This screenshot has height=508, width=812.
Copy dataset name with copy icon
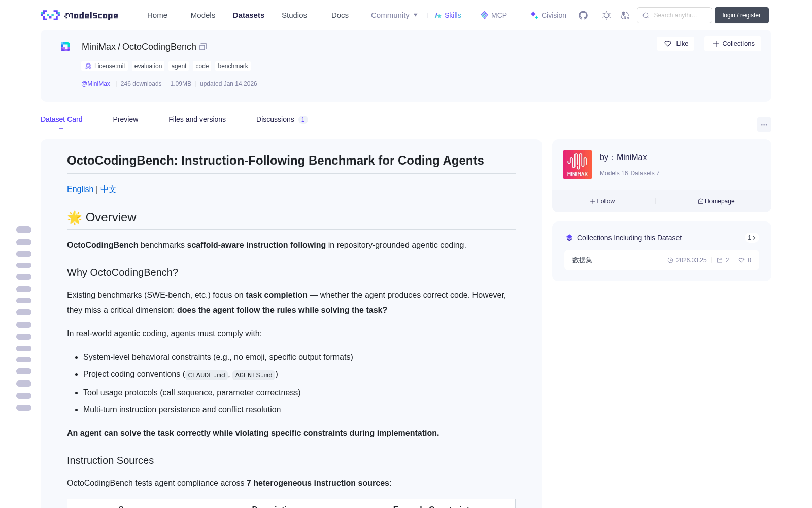203,47
